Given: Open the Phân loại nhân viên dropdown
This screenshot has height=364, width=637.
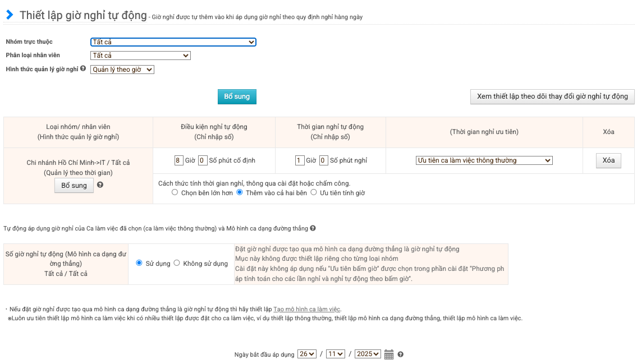Looking at the screenshot, I should coord(140,56).
